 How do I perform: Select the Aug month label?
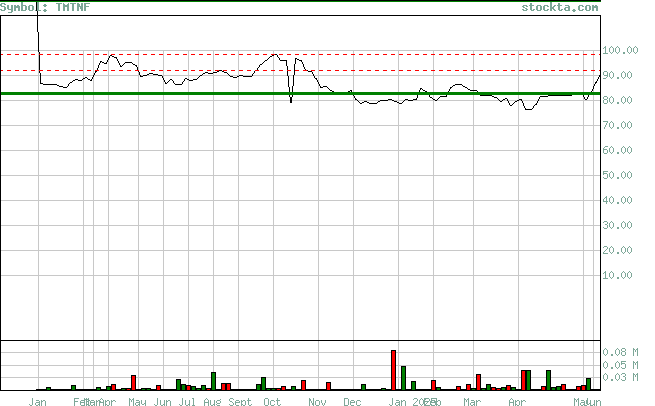click(x=212, y=402)
